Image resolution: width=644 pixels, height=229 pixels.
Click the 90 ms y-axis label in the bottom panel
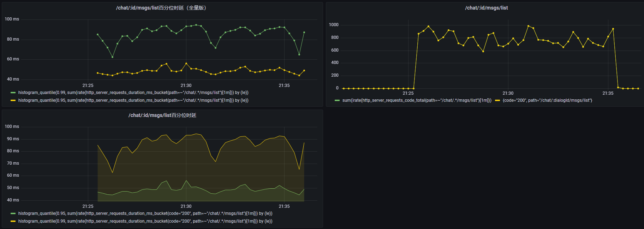click(x=13, y=139)
